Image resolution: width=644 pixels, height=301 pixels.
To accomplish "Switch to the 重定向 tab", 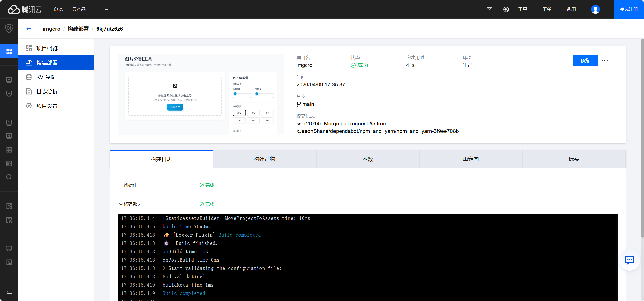I will click(470, 159).
